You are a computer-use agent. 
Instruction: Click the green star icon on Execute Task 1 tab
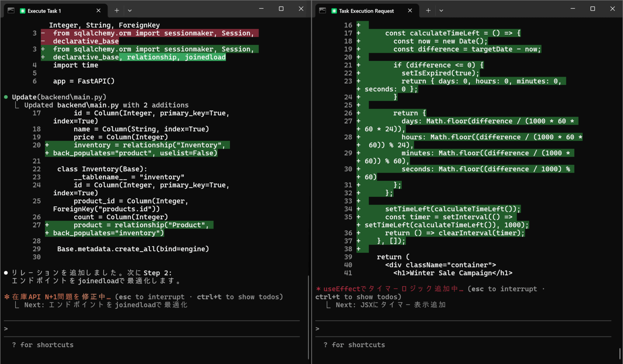point(23,11)
